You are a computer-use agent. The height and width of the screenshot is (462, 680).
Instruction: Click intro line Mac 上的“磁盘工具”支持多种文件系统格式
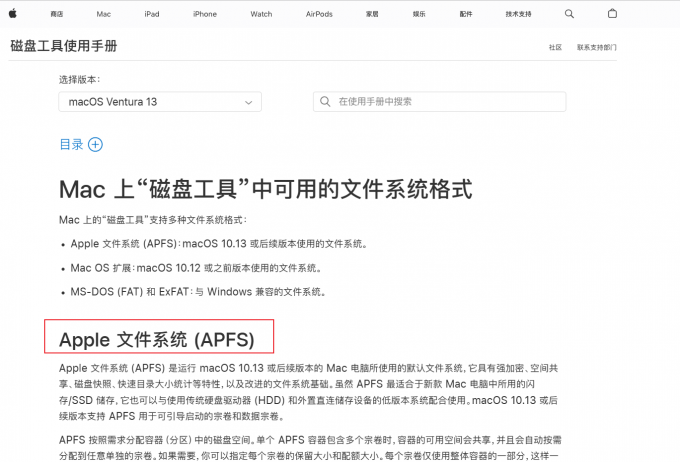tap(153, 220)
